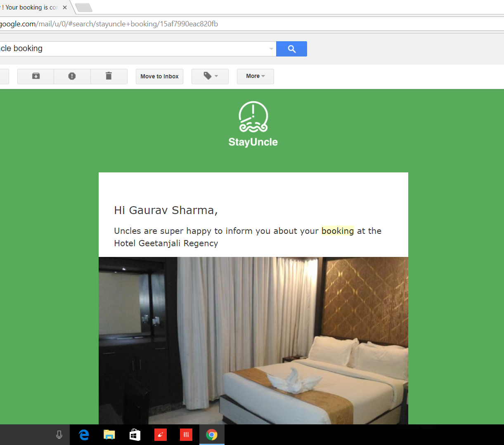The width and height of the screenshot is (504, 445).
Task: Click the Archive icon in the mail toolbar
Action: click(x=36, y=76)
